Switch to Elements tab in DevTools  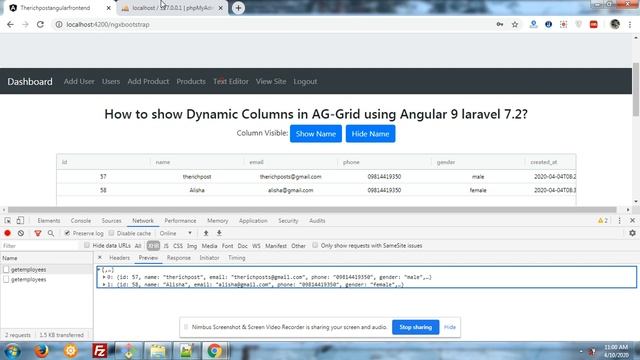point(49,220)
